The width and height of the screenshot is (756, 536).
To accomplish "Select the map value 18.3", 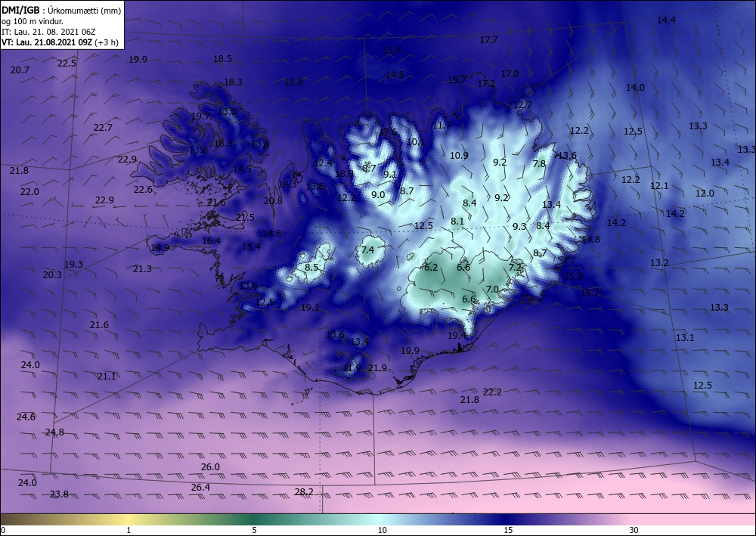I will point(233,82).
